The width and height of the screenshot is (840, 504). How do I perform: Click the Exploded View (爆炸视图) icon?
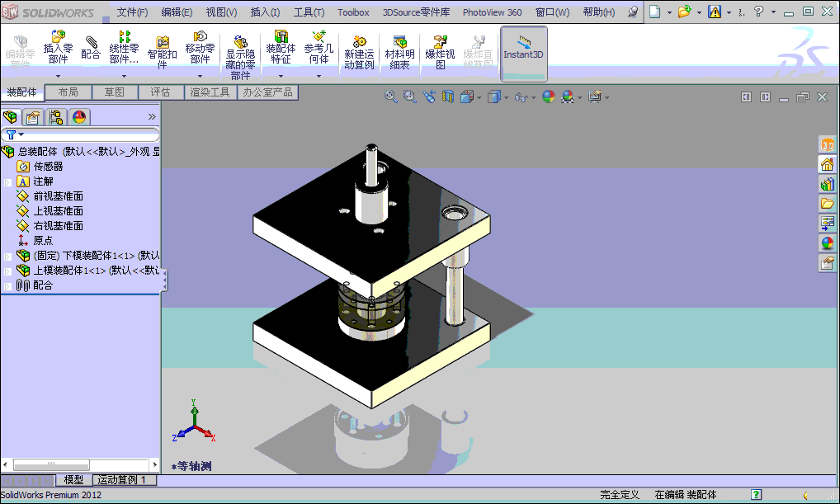pyautogui.click(x=440, y=42)
